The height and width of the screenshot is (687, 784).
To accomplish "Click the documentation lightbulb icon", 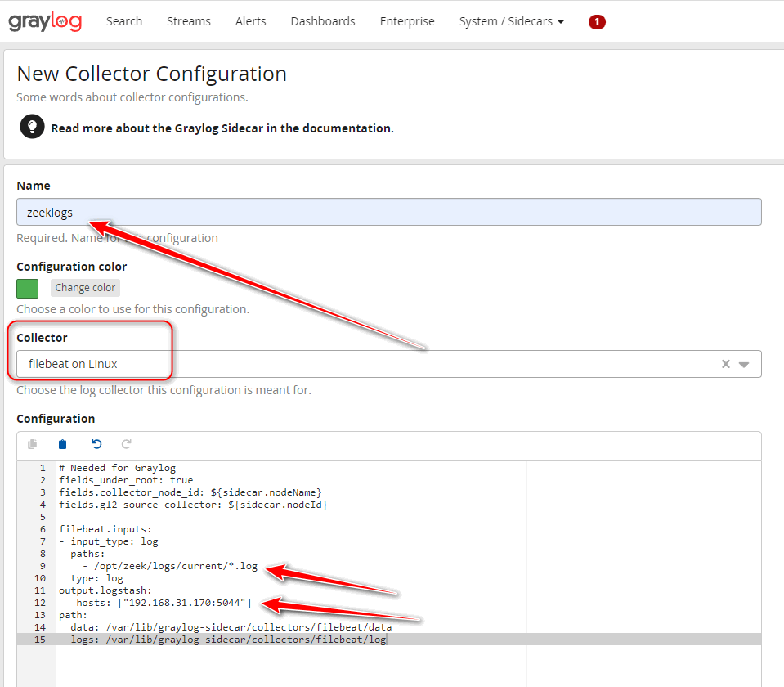I will (31, 128).
